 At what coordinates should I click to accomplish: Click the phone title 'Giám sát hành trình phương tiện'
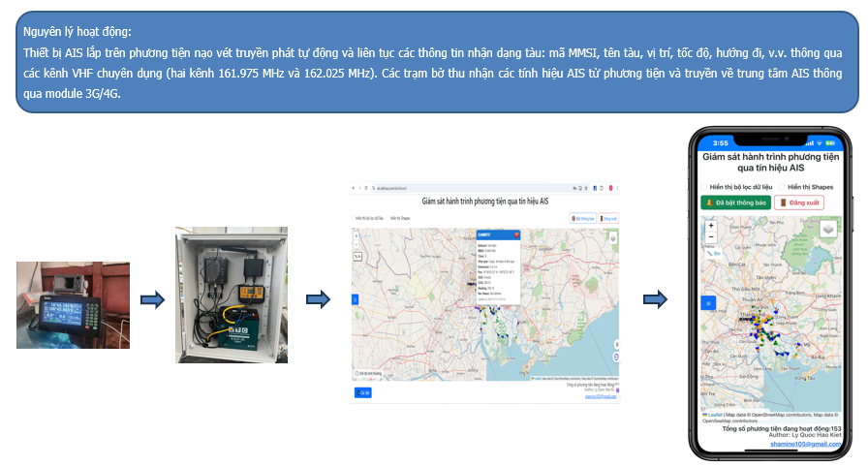(770, 157)
